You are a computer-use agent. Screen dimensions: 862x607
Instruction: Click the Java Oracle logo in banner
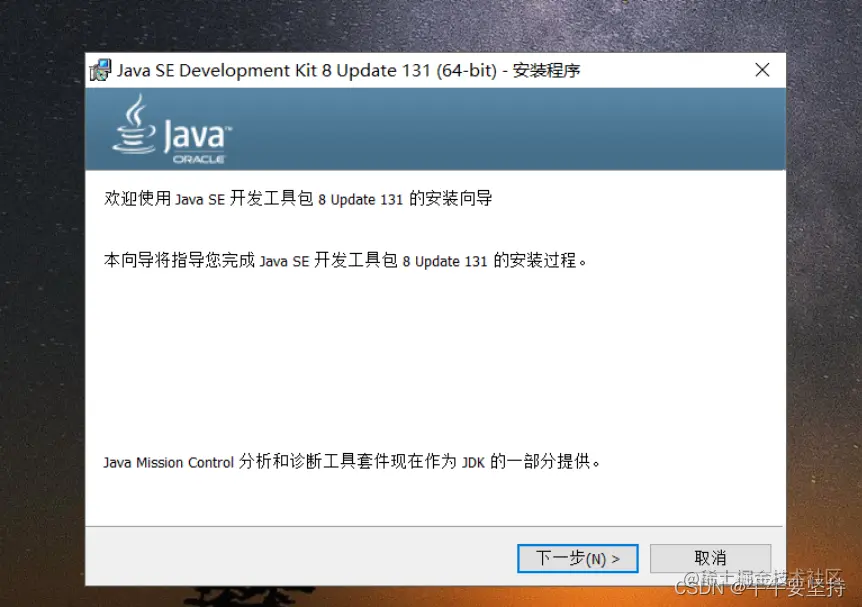tap(172, 130)
